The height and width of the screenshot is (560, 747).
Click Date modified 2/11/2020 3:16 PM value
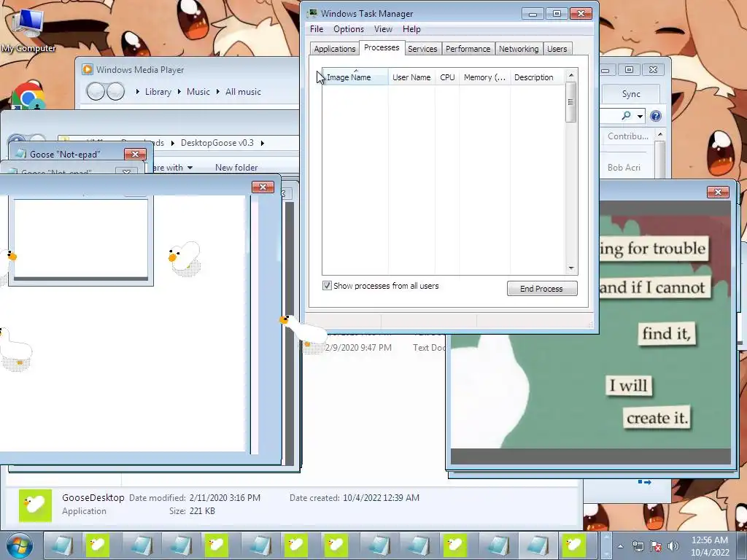pyautogui.click(x=225, y=497)
